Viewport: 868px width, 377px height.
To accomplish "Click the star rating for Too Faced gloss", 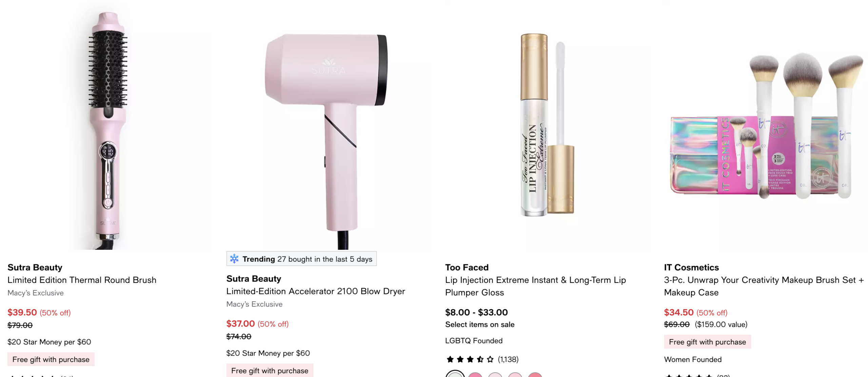I will [x=470, y=359].
